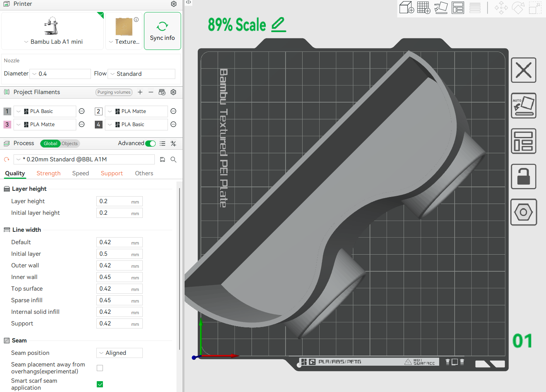This screenshot has width=546, height=392.
Task: Open filament 2 PLA Matte dropdown
Action: point(136,111)
